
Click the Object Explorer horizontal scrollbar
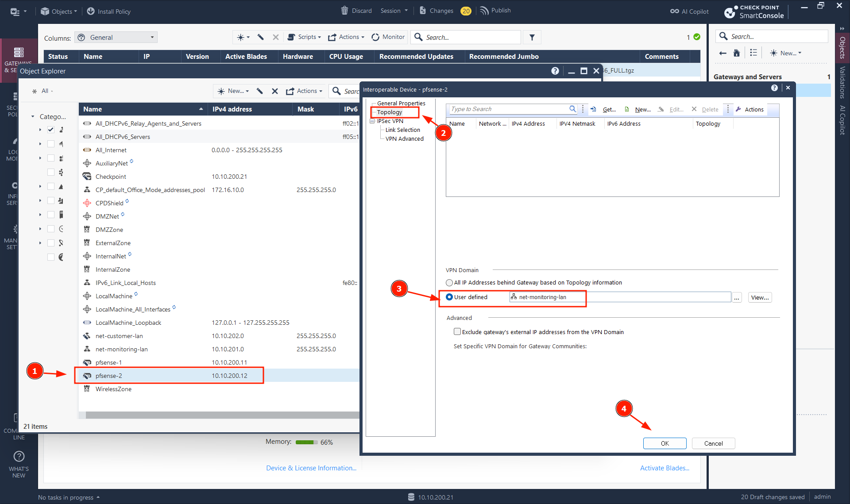222,415
